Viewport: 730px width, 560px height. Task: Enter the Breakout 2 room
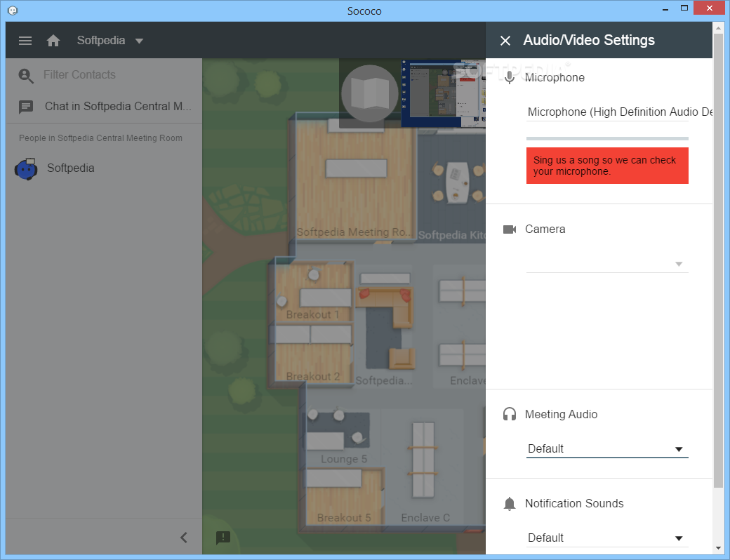313,354
